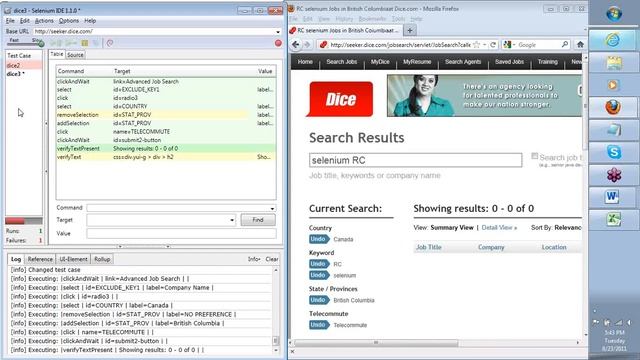Open the Target field dropdown arrow
Screen dimensions: 640x360
[x=232, y=220]
